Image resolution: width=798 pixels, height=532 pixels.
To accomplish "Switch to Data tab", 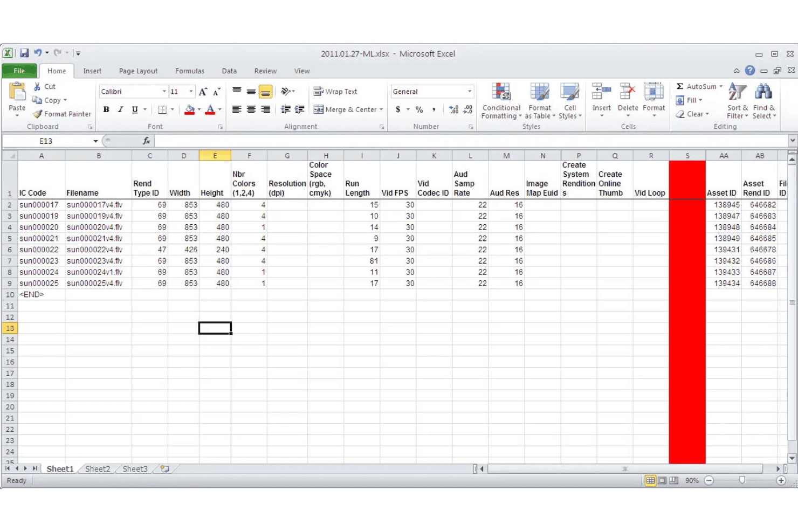I will pos(229,71).
